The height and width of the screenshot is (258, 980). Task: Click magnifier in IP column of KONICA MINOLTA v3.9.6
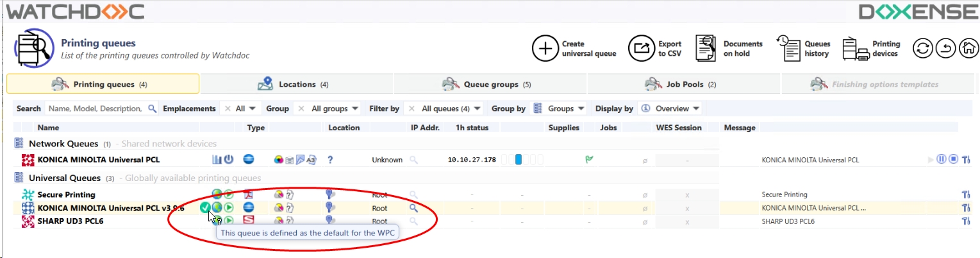tap(413, 208)
